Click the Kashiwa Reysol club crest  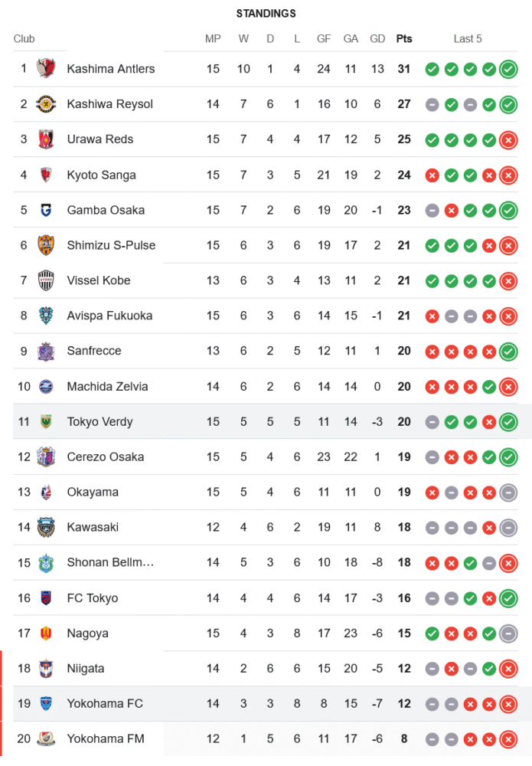46,104
